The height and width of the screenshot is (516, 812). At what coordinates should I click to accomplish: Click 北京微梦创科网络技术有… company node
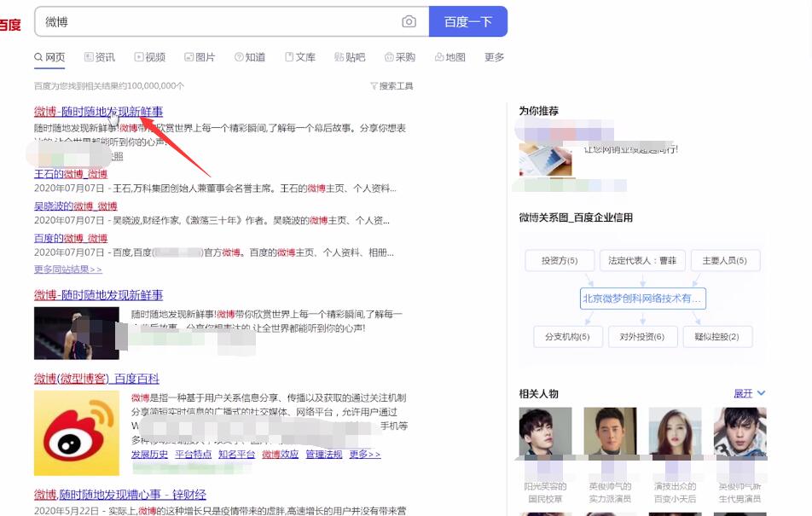642,299
